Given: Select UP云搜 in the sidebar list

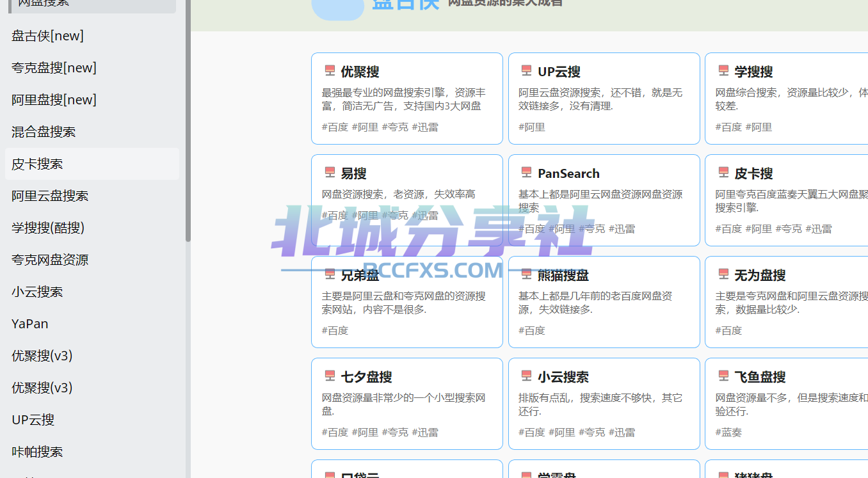Looking at the screenshot, I should (x=92, y=420).
